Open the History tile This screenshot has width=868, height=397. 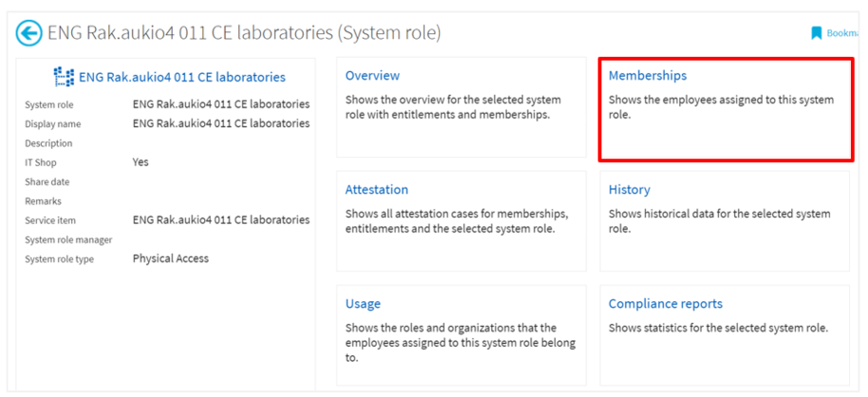coord(725,220)
